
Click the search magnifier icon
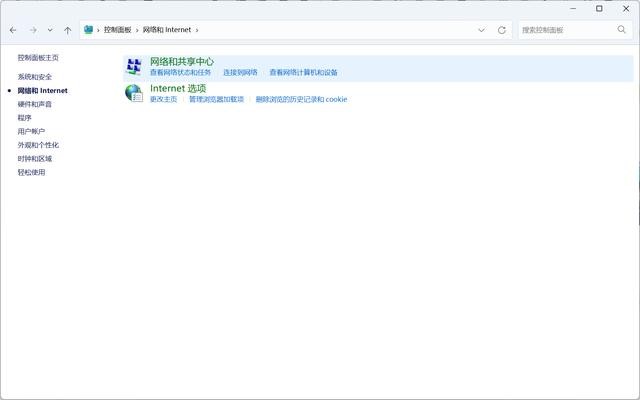[x=621, y=29]
